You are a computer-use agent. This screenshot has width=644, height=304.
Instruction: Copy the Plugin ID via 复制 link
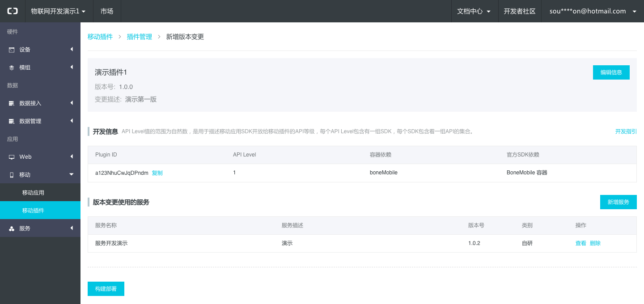coord(157,173)
